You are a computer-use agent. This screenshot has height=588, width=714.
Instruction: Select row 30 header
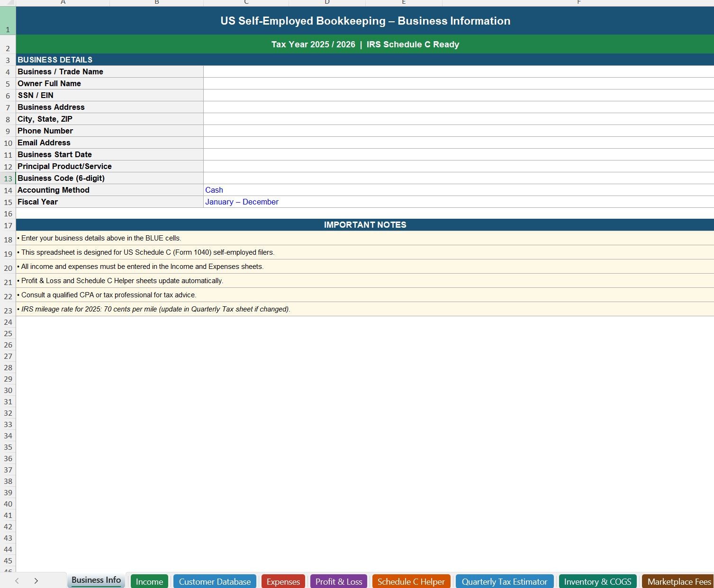click(x=8, y=390)
